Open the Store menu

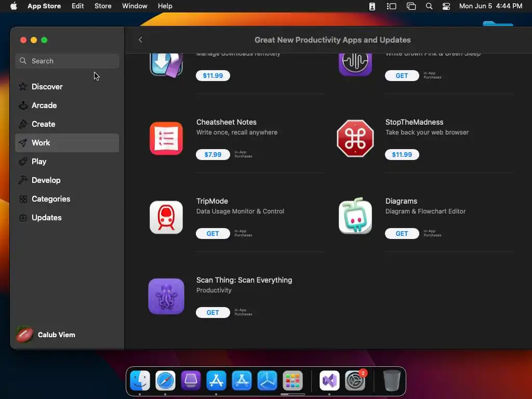(x=103, y=6)
